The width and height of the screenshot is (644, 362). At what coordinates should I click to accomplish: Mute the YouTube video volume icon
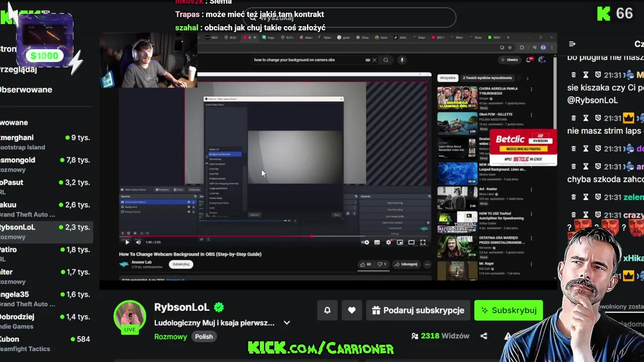click(137, 242)
